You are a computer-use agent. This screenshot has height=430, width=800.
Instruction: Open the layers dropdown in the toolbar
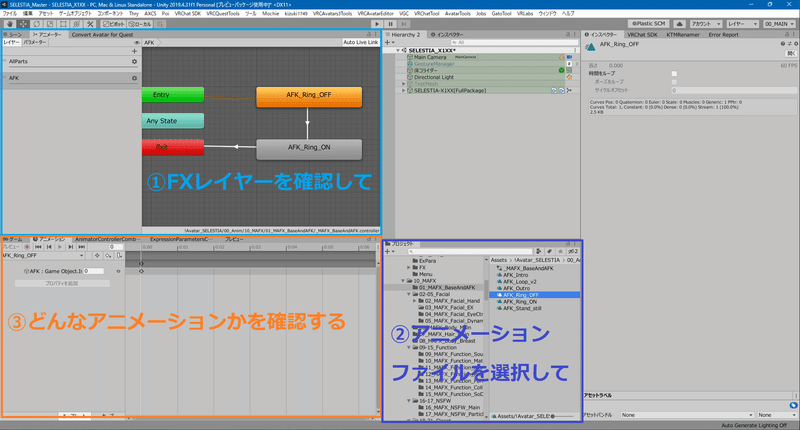tap(742, 24)
